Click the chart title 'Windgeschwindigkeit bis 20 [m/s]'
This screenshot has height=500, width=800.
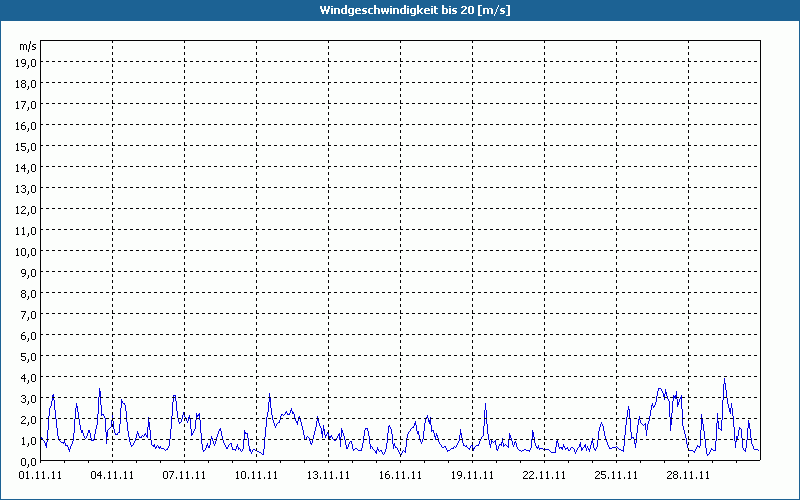point(415,10)
